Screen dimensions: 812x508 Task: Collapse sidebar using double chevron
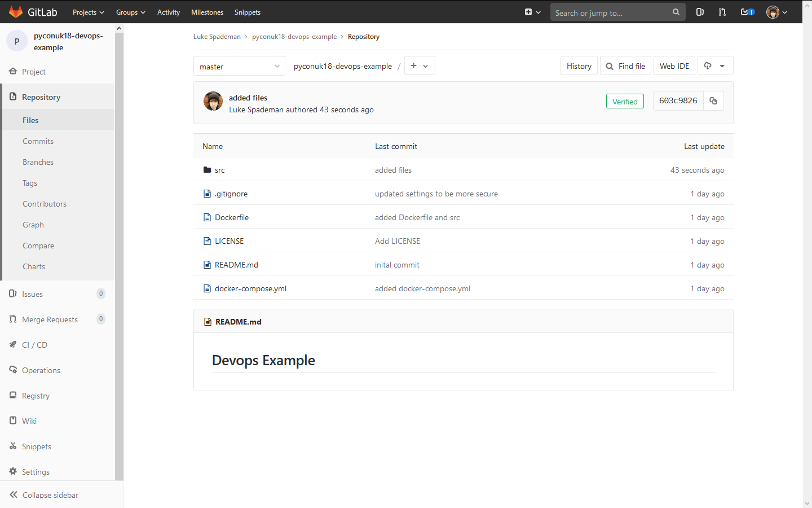click(x=14, y=494)
